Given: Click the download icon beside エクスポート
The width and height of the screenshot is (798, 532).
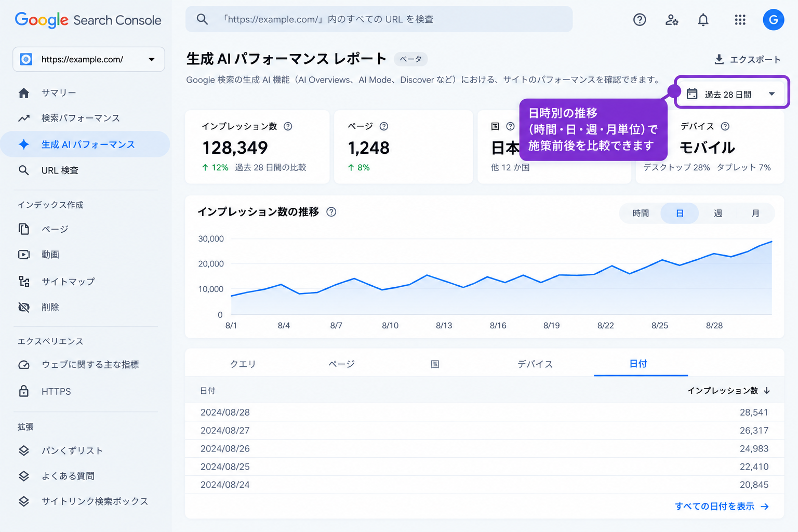Looking at the screenshot, I should pos(719,59).
